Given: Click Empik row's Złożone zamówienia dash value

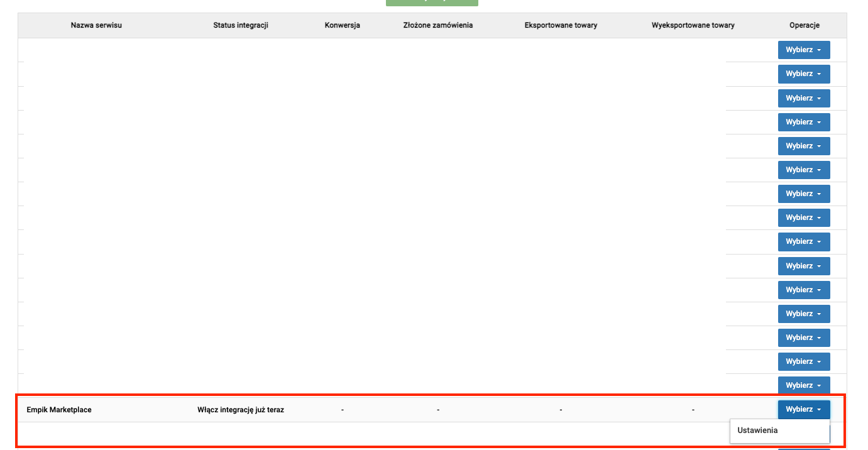Looking at the screenshot, I should (438, 410).
